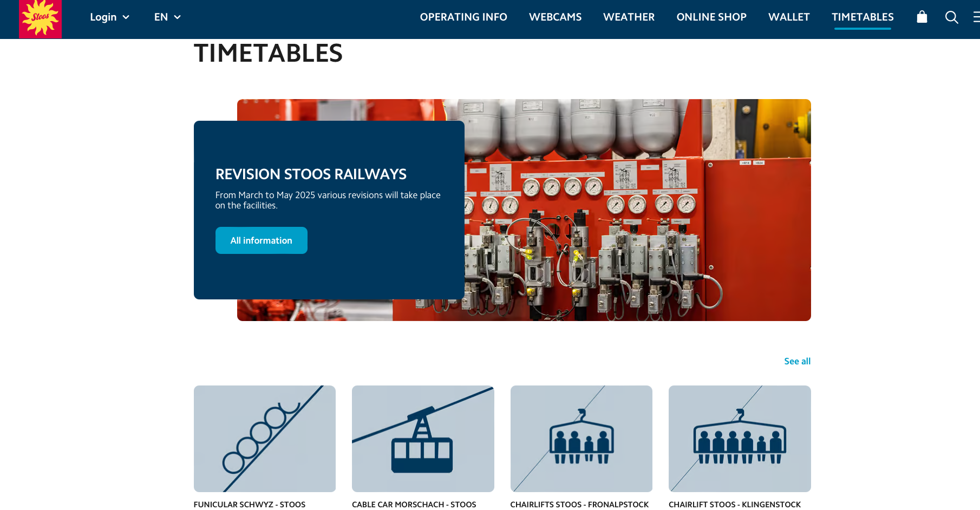This screenshot has width=980, height=510.
Task: Open the Wallet menu item
Action: (789, 17)
